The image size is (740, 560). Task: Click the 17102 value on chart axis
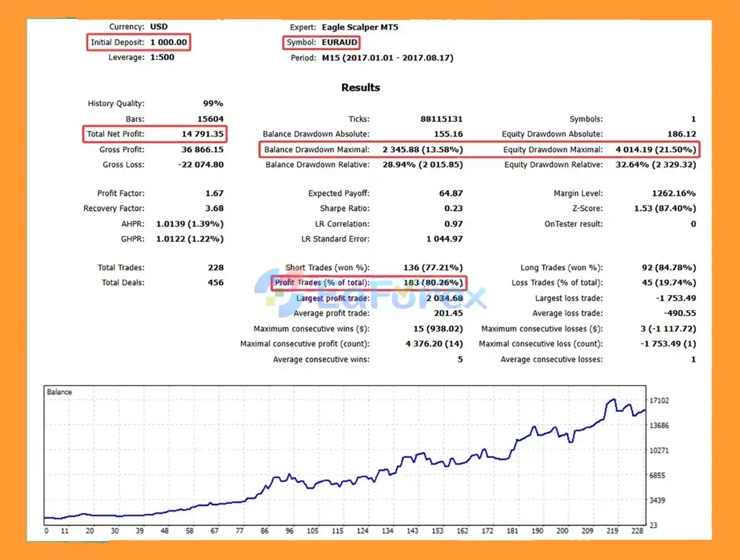(x=658, y=400)
